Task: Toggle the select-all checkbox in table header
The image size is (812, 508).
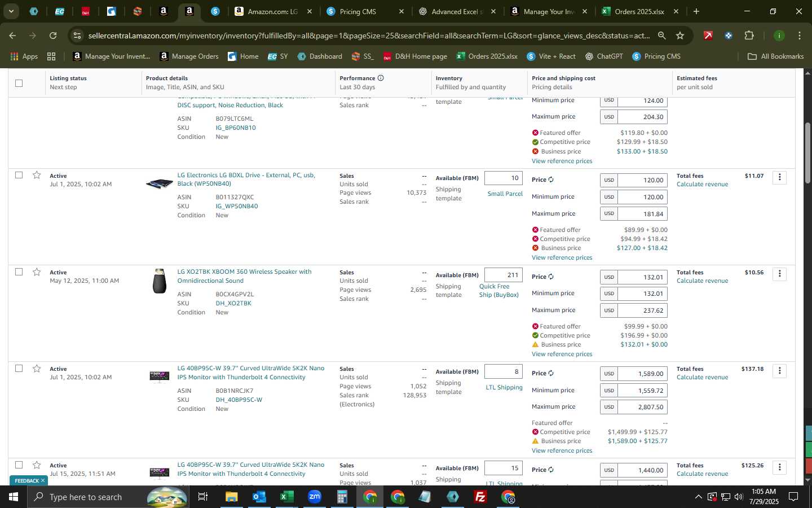Action: tap(19, 83)
